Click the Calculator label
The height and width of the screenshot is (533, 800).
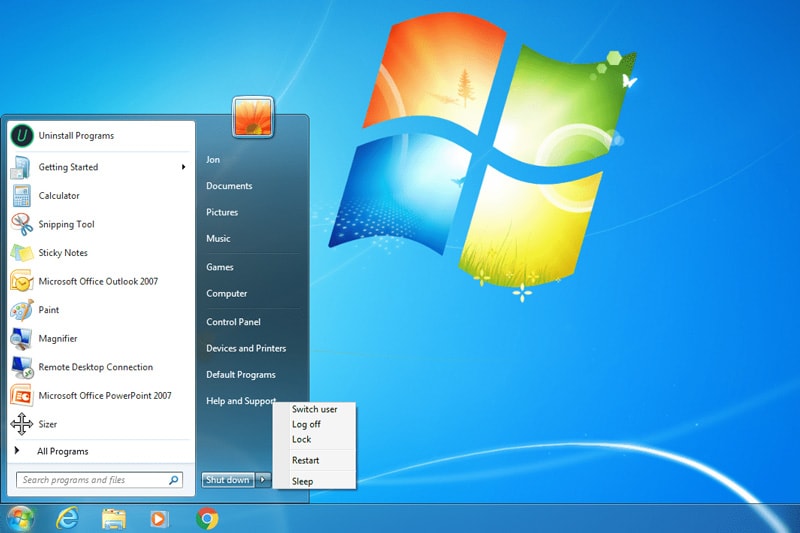coord(59,196)
